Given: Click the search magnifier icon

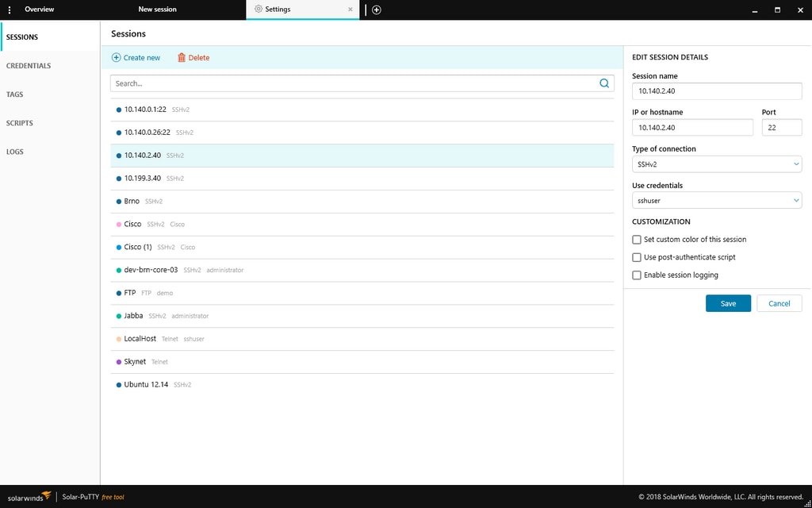Looking at the screenshot, I should [x=604, y=83].
